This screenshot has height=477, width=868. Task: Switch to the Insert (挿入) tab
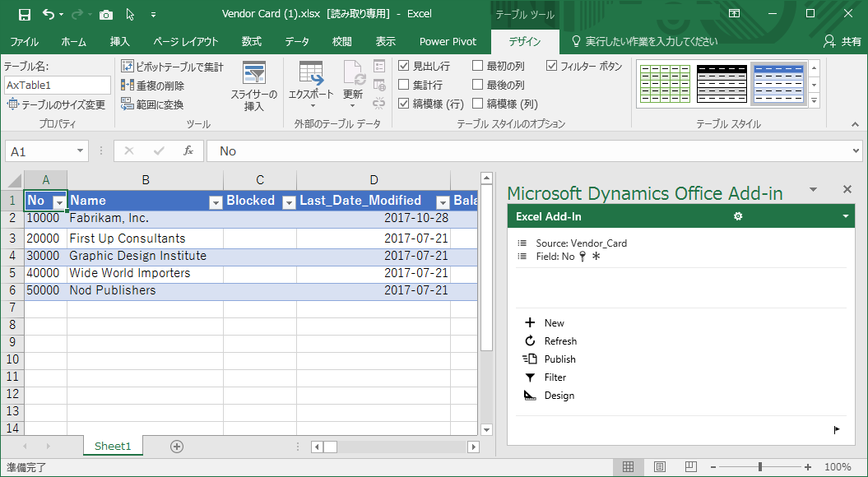(x=119, y=41)
